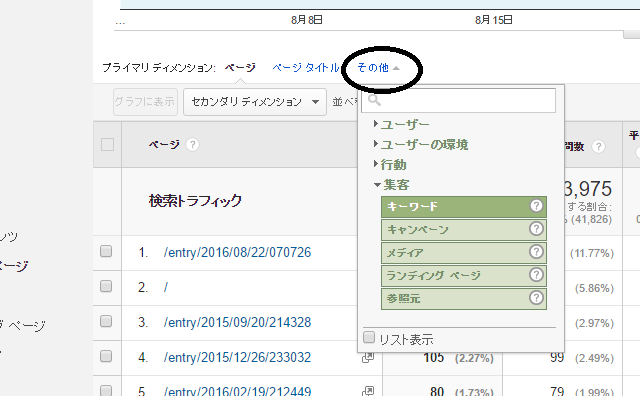The image size is (640, 396).
Task: Click the help icon next to キーワード
Action: click(536, 206)
